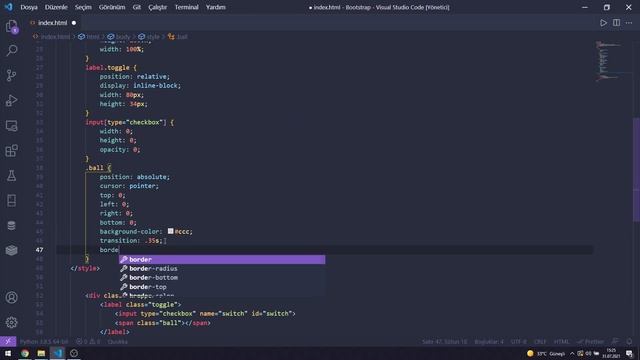Open the Search view in activity bar
Image resolution: width=640 pixels, height=360 pixels.
pyautogui.click(x=11, y=51)
